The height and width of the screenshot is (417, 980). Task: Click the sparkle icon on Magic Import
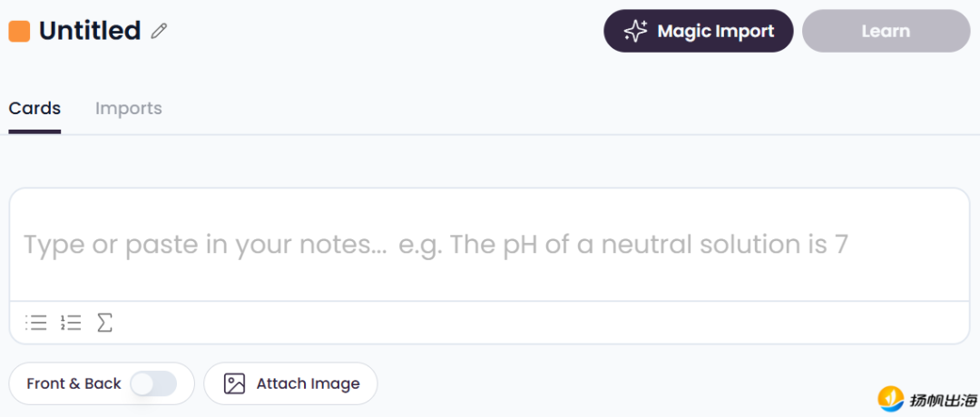(x=635, y=31)
